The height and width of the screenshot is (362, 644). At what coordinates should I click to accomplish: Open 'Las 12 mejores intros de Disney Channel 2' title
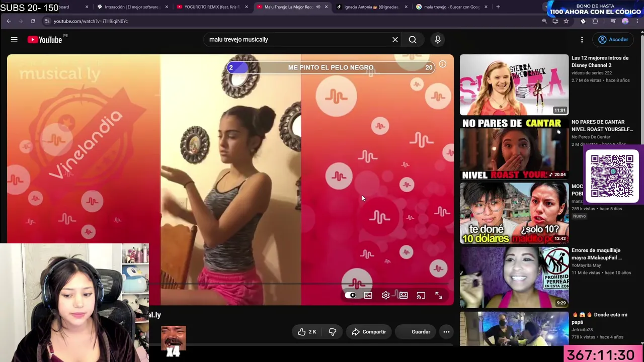pyautogui.click(x=600, y=61)
